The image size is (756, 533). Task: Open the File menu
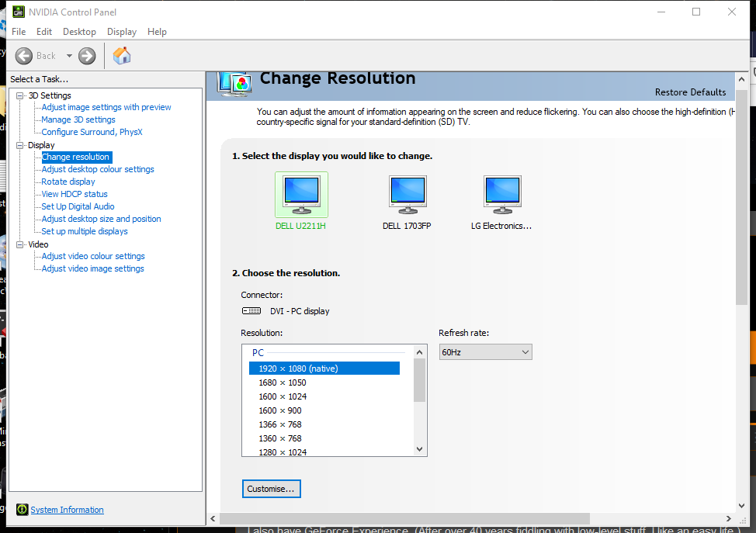click(x=19, y=32)
